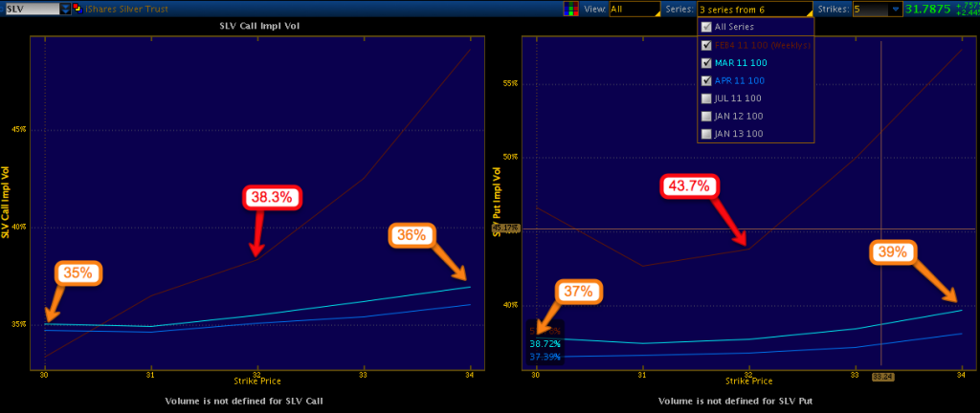The image size is (980, 413).
Task: Open the SLV symbol dropdown arrow
Action: pyautogui.click(x=64, y=9)
